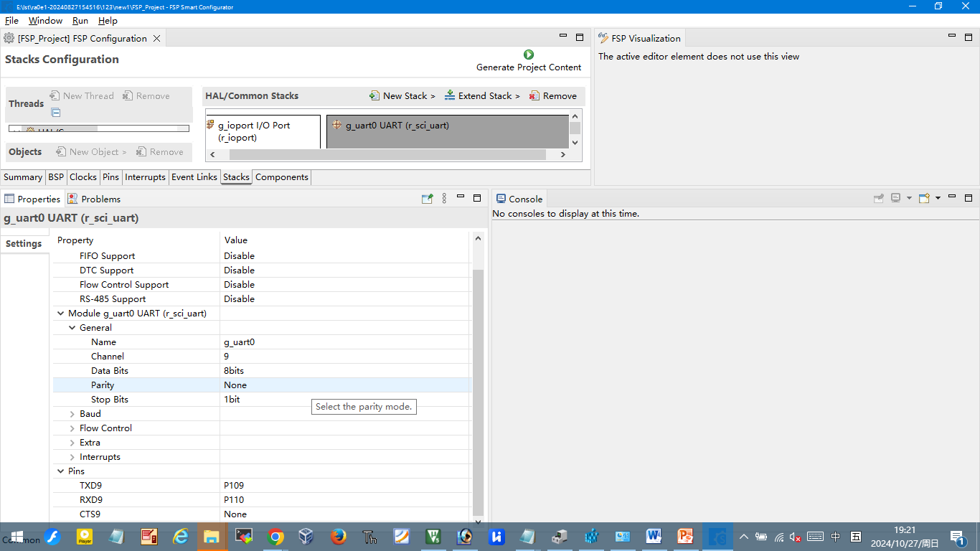Screen dimensions: 980x551
Task: Click the New Stack icon
Action: (x=374, y=95)
